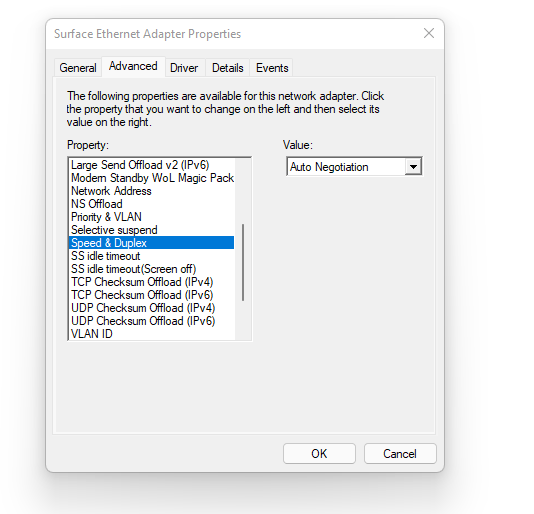Confirm changes with the OK button
The image size is (534, 514).
[x=319, y=453]
